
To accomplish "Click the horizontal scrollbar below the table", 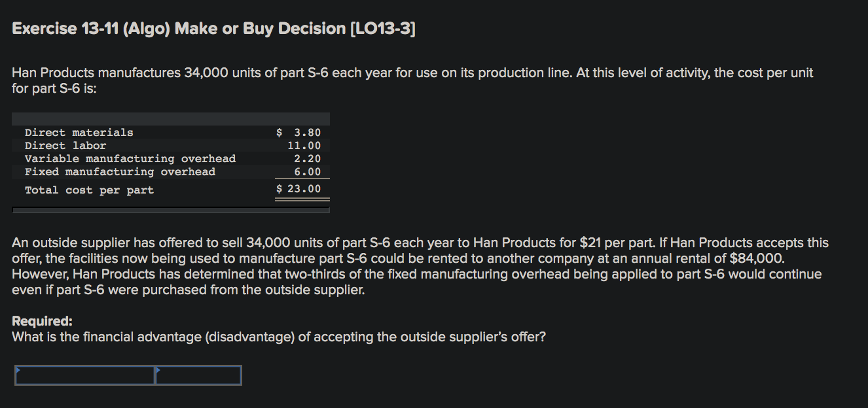I will (x=170, y=209).
